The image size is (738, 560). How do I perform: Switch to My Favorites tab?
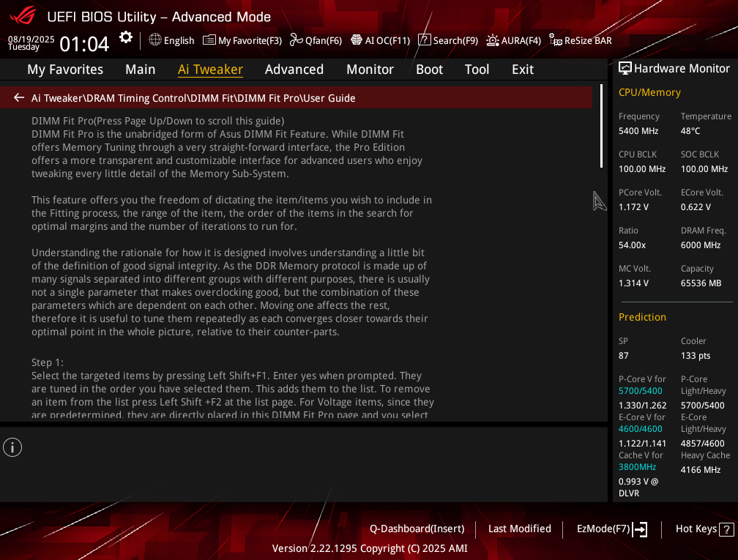point(65,69)
